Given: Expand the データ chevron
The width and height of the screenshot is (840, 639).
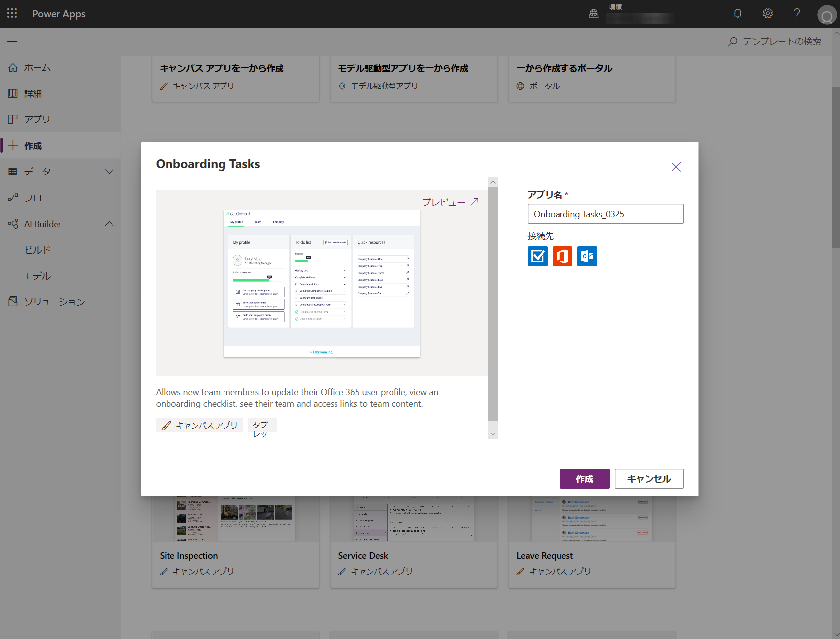Looking at the screenshot, I should 110,172.
